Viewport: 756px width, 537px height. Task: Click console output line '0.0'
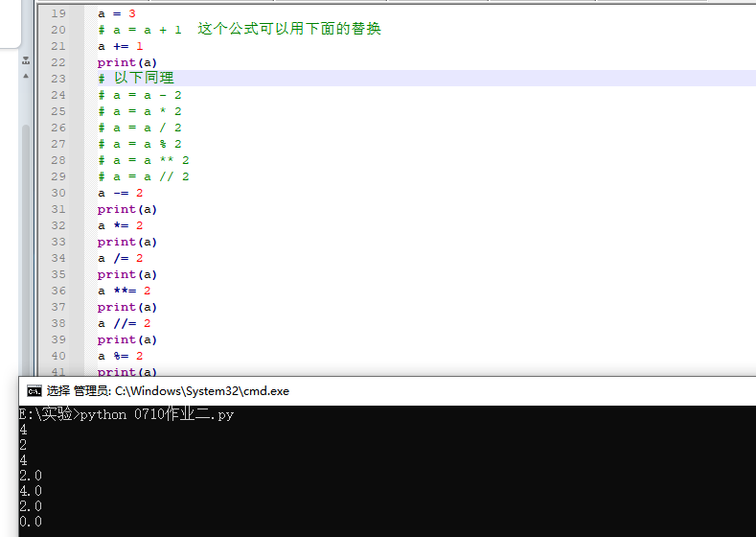click(31, 522)
